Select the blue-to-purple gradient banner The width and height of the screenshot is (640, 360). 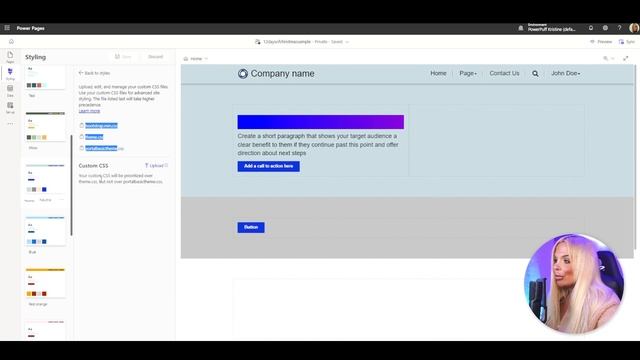(321, 122)
